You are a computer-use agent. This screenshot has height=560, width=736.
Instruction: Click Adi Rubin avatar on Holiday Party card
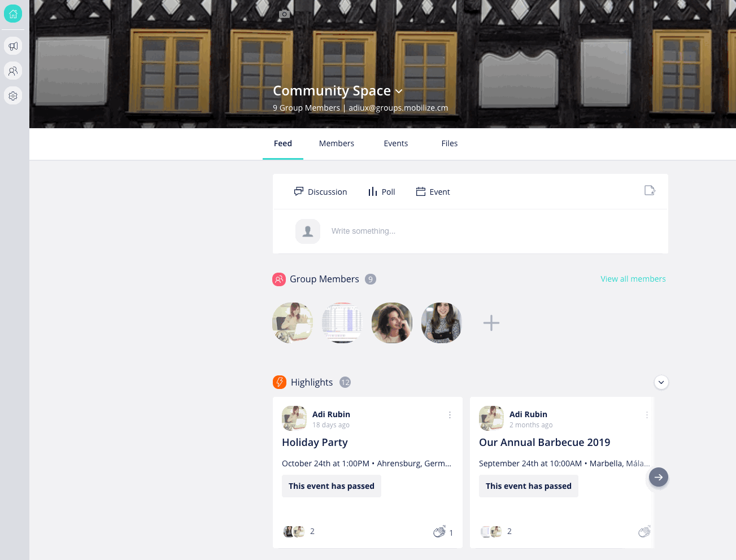[x=294, y=418]
